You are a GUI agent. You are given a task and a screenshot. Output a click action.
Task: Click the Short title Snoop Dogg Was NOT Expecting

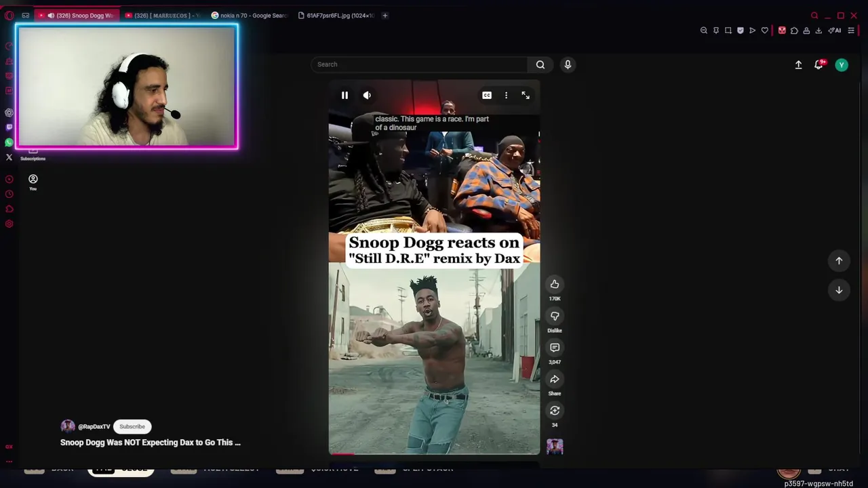151,443
